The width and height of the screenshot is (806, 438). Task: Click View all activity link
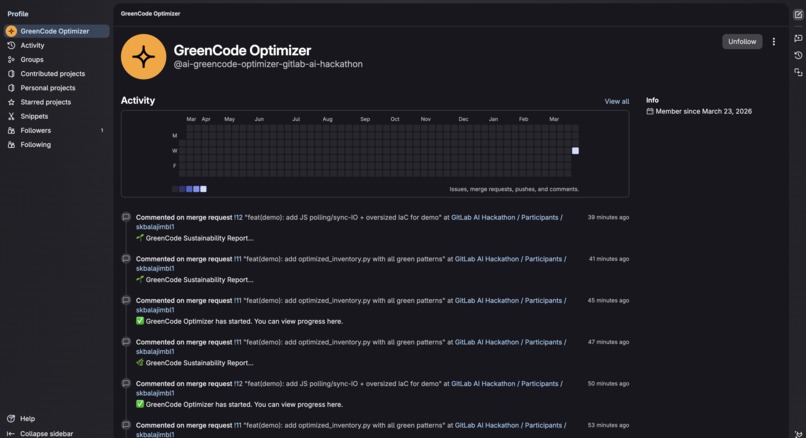point(617,101)
